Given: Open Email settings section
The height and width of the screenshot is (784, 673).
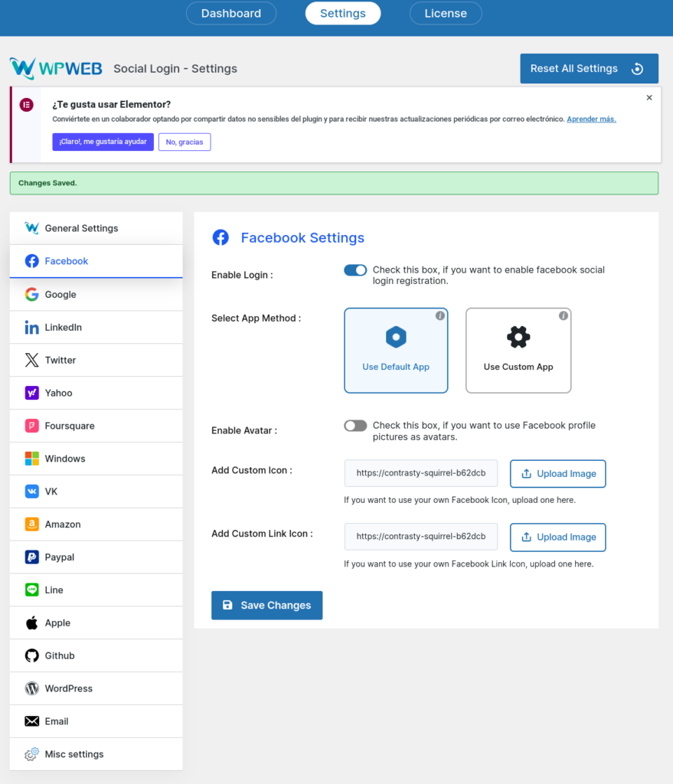Looking at the screenshot, I should 96,721.
